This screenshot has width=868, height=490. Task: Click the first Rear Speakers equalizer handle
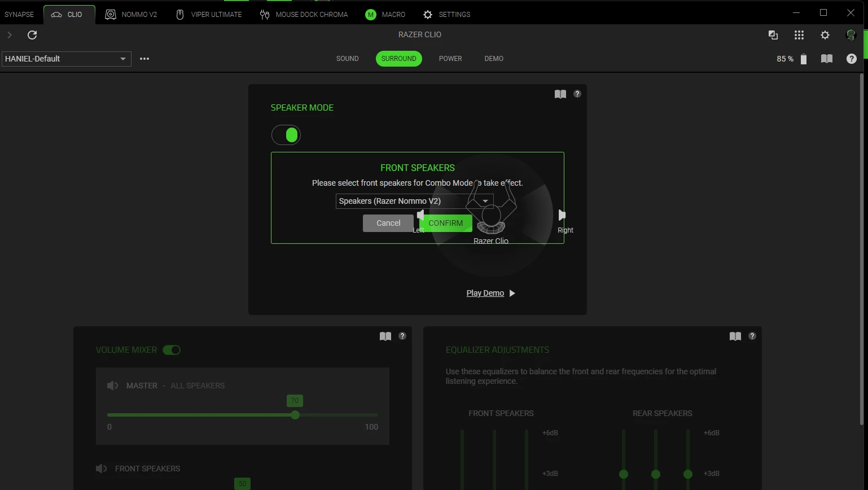[x=624, y=474]
